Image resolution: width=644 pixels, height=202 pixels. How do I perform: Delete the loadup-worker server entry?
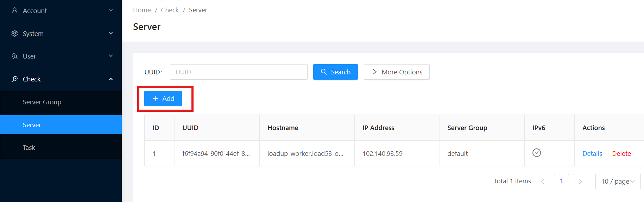(x=621, y=154)
